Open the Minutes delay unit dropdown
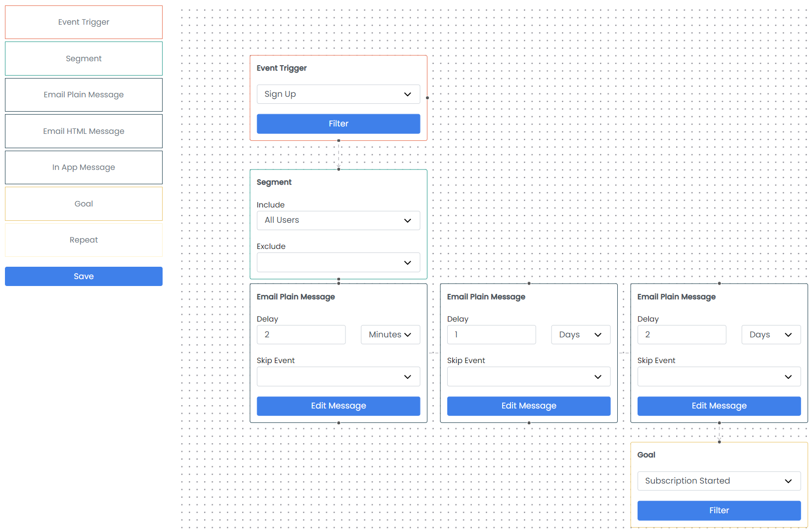The image size is (812, 532). 390,334
